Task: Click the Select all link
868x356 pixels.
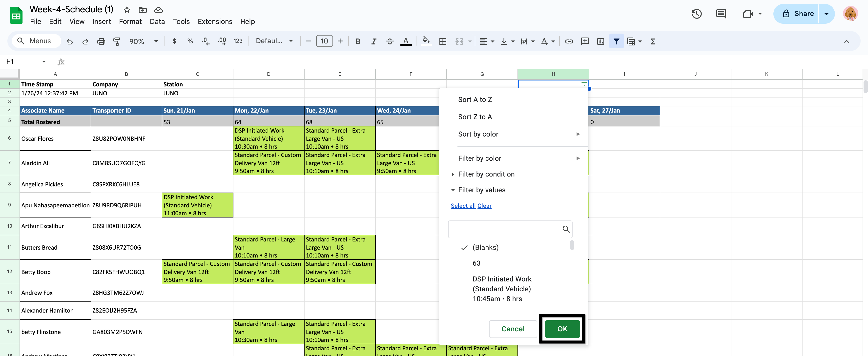Action: [x=463, y=206]
